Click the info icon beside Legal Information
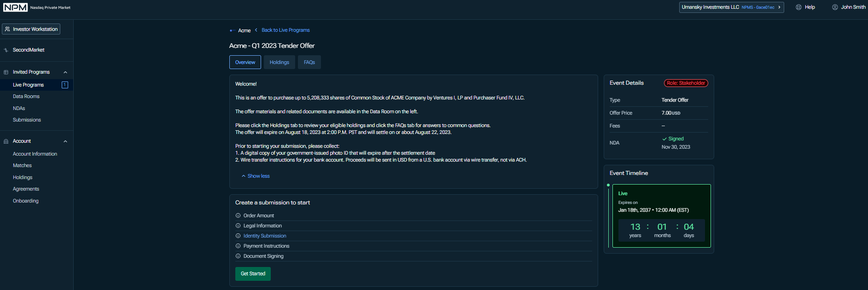 pyautogui.click(x=238, y=226)
